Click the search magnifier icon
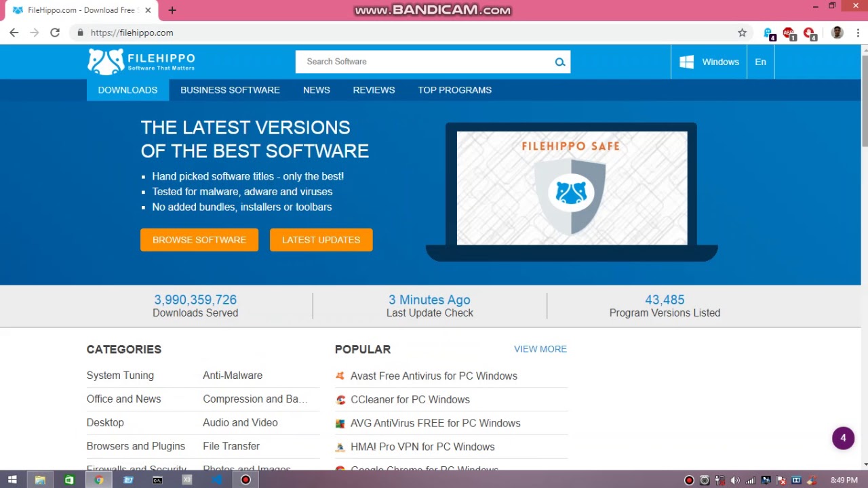 coord(559,62)
